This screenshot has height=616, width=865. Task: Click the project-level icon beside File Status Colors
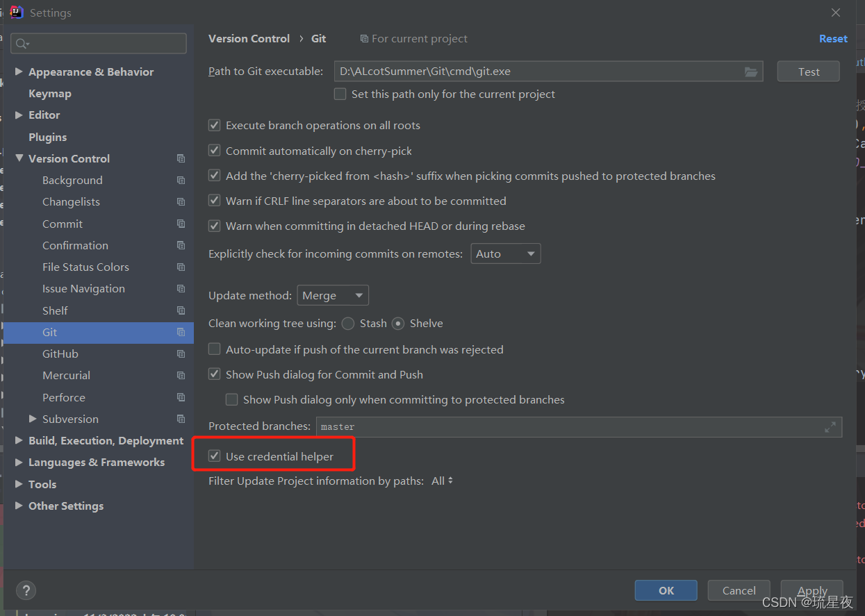click(x=181, y=267)
